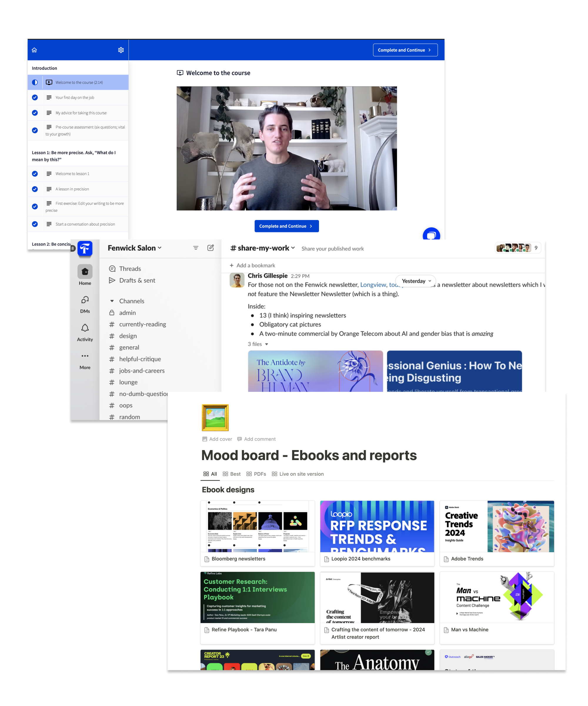
Task: Open Refine Playbook - Tara Panu card
Action: [x=258, y=608]
